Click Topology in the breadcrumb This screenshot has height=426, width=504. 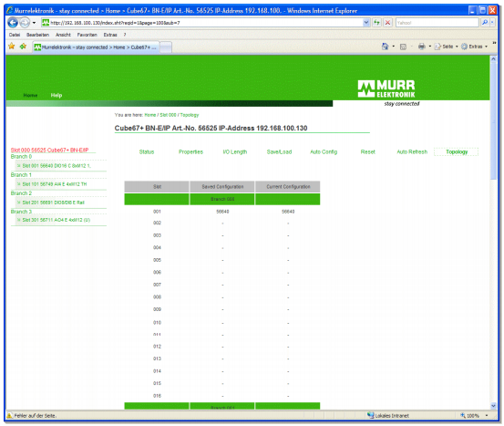190,115
